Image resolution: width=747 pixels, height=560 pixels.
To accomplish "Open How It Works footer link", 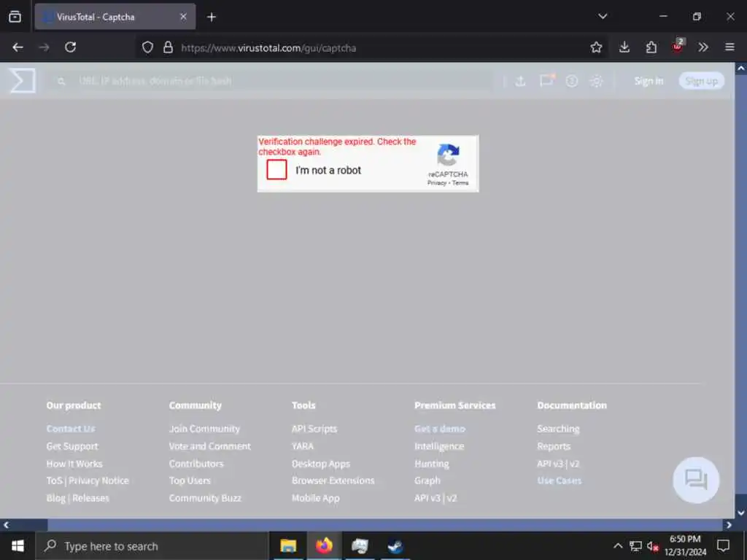I will point(74,463).
